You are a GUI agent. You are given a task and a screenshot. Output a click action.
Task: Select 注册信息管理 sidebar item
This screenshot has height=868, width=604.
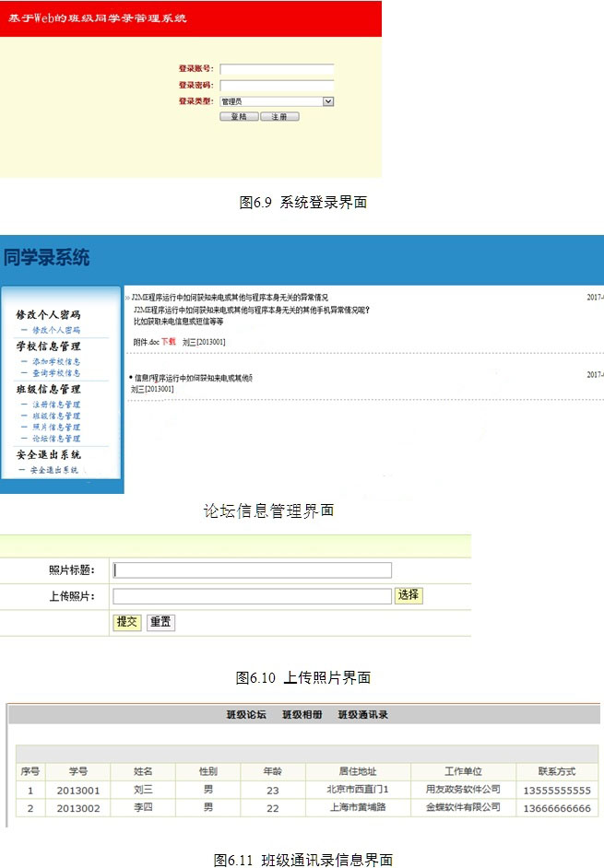pos(56,405)
